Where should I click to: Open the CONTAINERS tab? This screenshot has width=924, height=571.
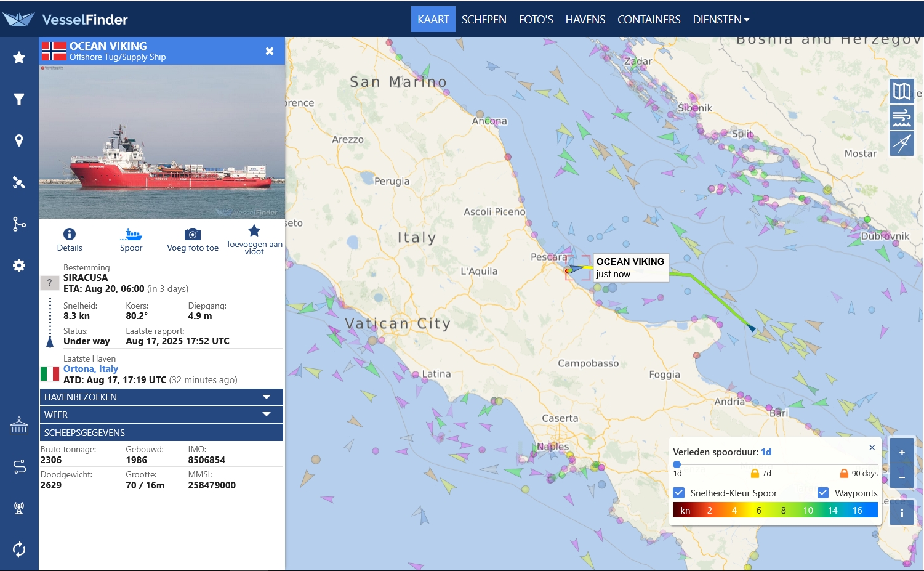649,20
